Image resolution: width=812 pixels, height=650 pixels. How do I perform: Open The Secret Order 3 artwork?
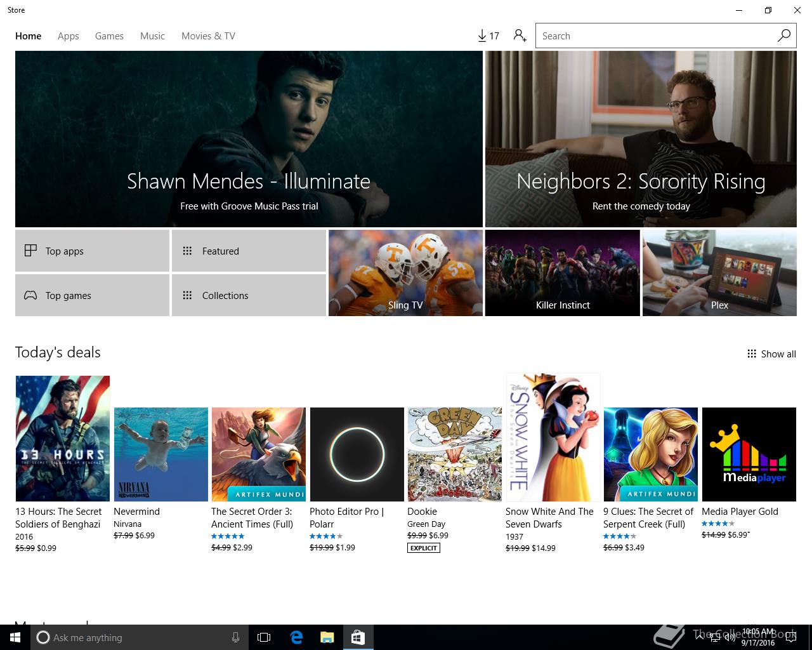pyautogui.click(x=259, y=454)
